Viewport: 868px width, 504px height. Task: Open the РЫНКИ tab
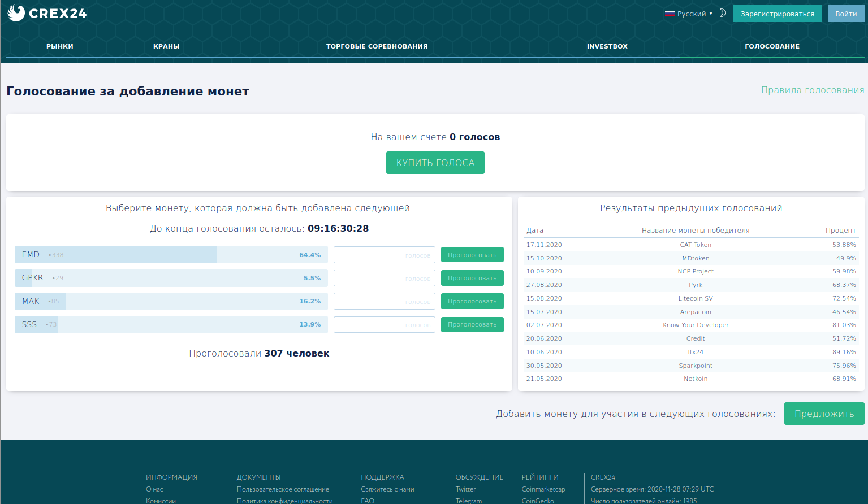click(60, 46)
